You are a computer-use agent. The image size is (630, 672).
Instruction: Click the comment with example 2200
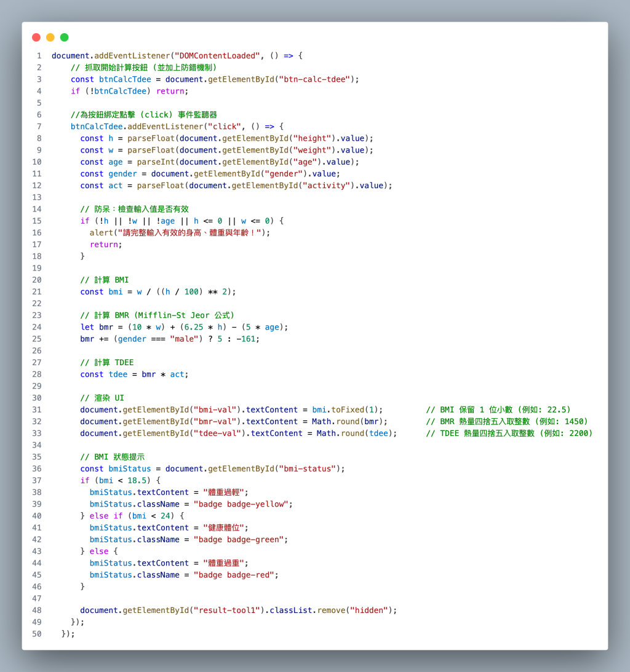[x=509, y=433]
